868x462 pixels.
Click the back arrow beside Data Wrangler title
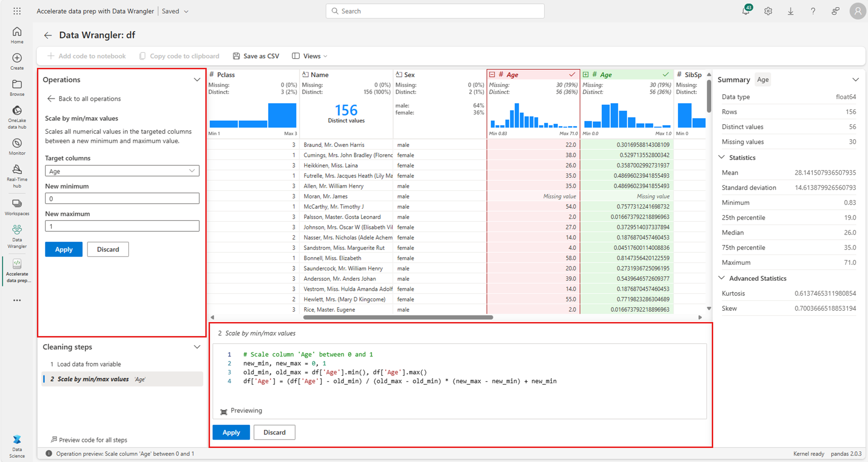point(48,35)
